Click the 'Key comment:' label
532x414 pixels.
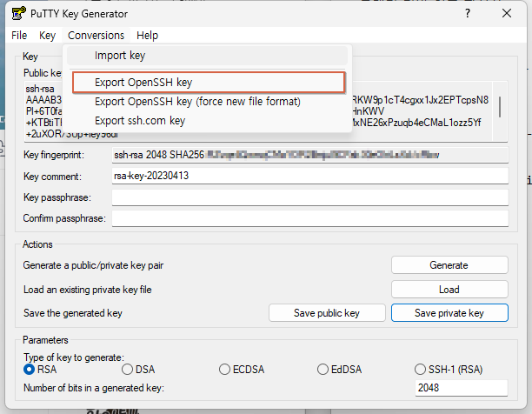pyautogui.click(x=52, y=177)
